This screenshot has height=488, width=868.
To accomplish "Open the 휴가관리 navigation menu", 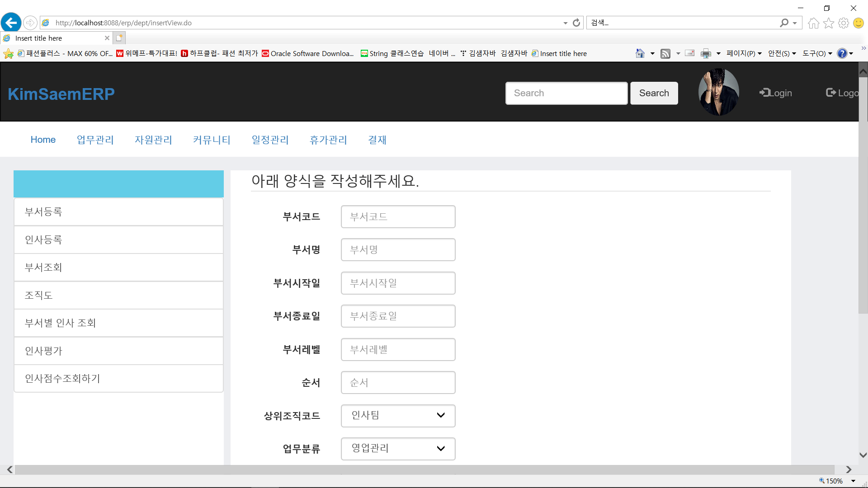I will click(x=328, y=140).
